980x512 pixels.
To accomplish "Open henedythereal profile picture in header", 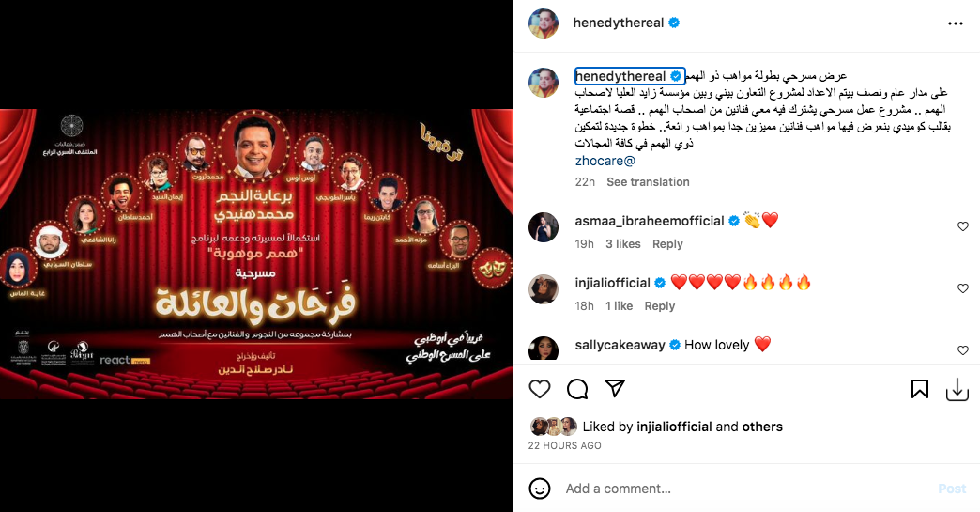I will [x=544, y=23].
